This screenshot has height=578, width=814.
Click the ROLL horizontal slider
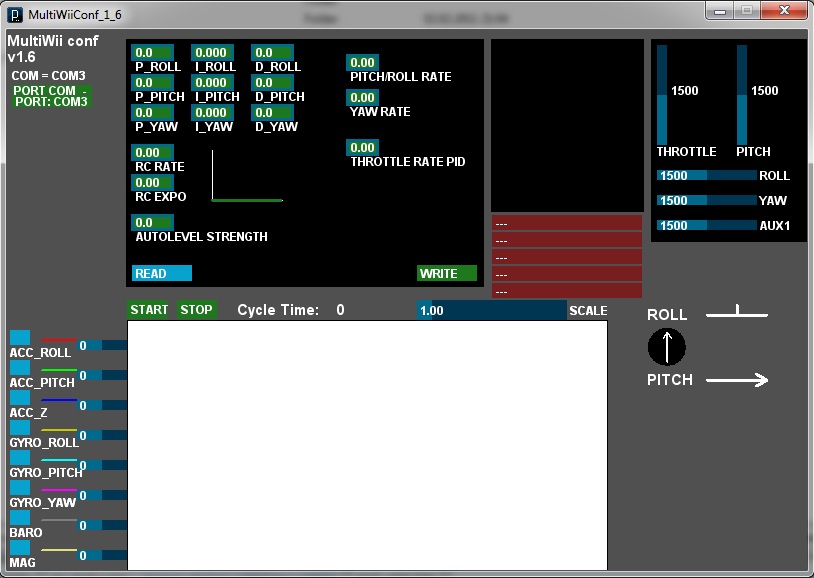click(x=707, y=176)
